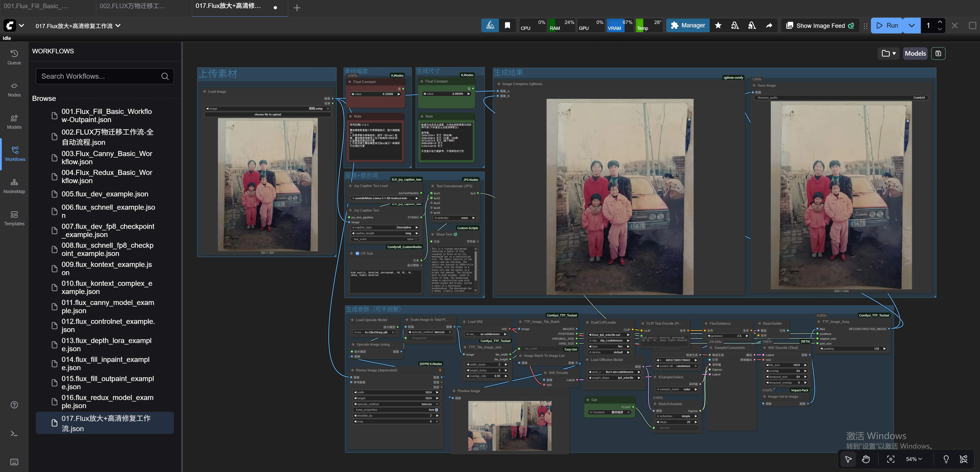
Task: Click the favorites star icon in toolbar
Action: tap(718, 26)
